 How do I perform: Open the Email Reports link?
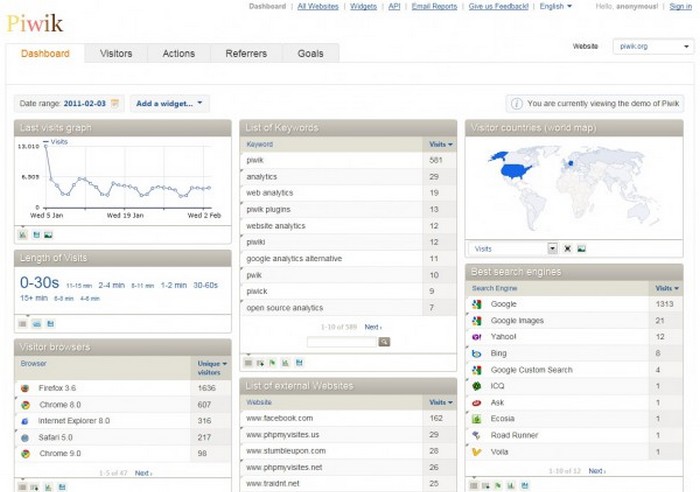click(x=434, y=6)
